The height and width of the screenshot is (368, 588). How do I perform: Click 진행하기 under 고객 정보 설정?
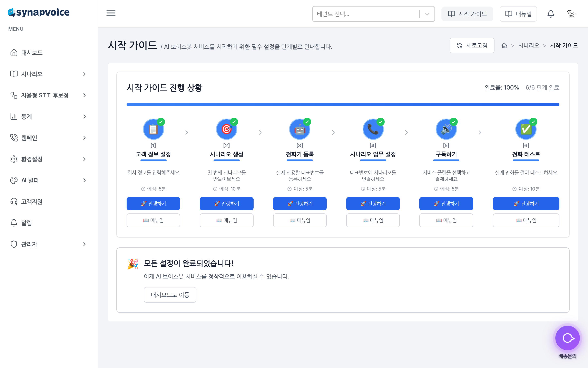click(x=153, y=203)
